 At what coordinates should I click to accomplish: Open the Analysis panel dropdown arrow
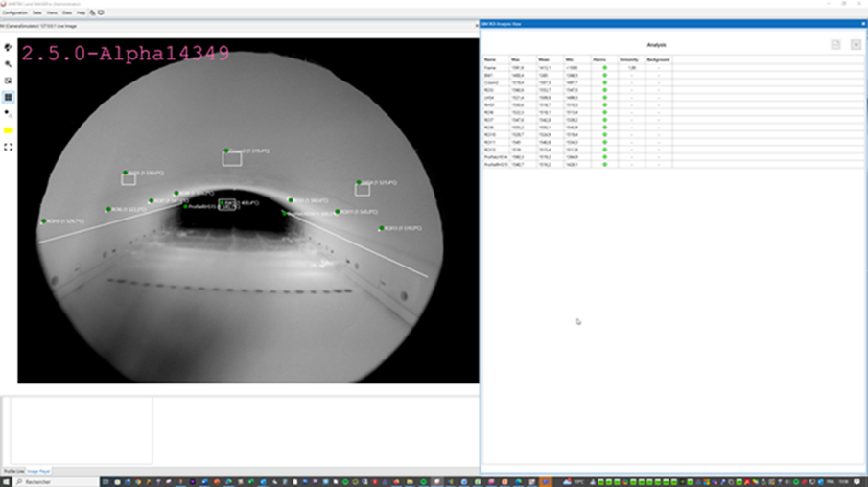(x=856, y=45)
